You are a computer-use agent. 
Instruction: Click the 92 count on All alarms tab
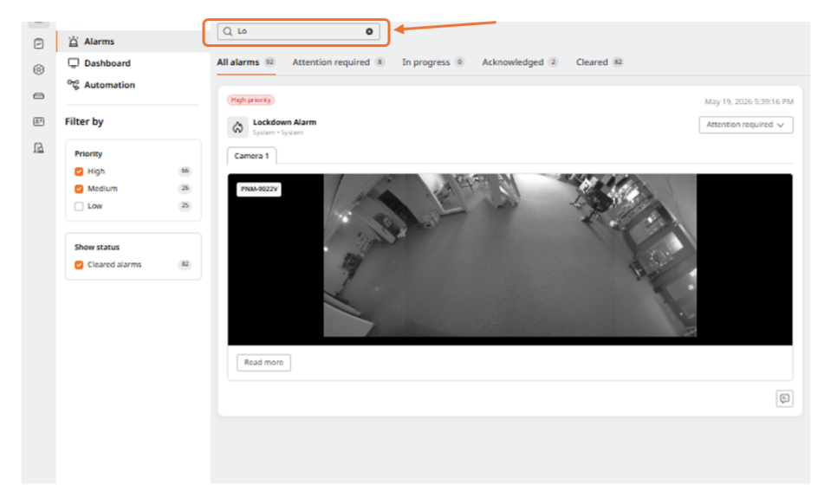click(269, 61)
